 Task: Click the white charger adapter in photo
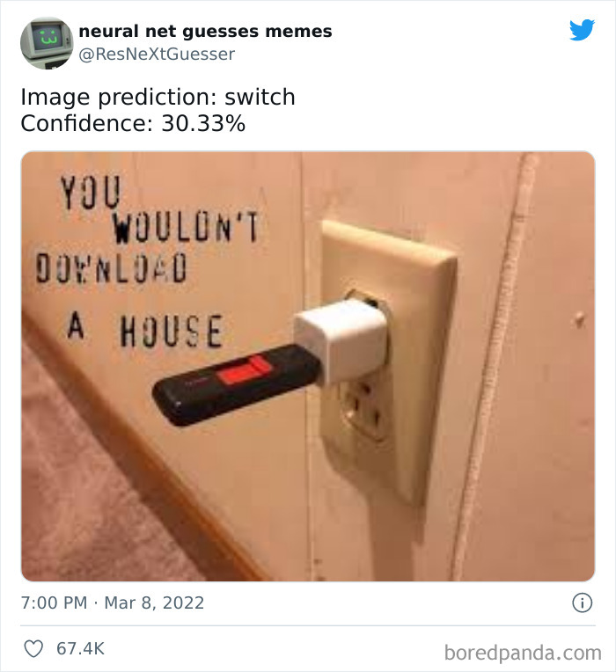tap(341, 339)
